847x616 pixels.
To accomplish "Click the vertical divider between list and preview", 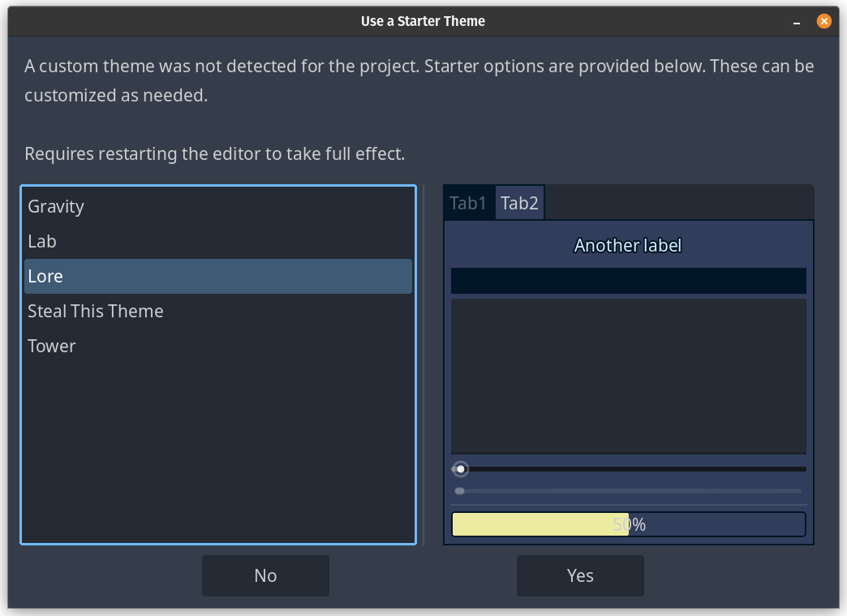I will [423, 364].
